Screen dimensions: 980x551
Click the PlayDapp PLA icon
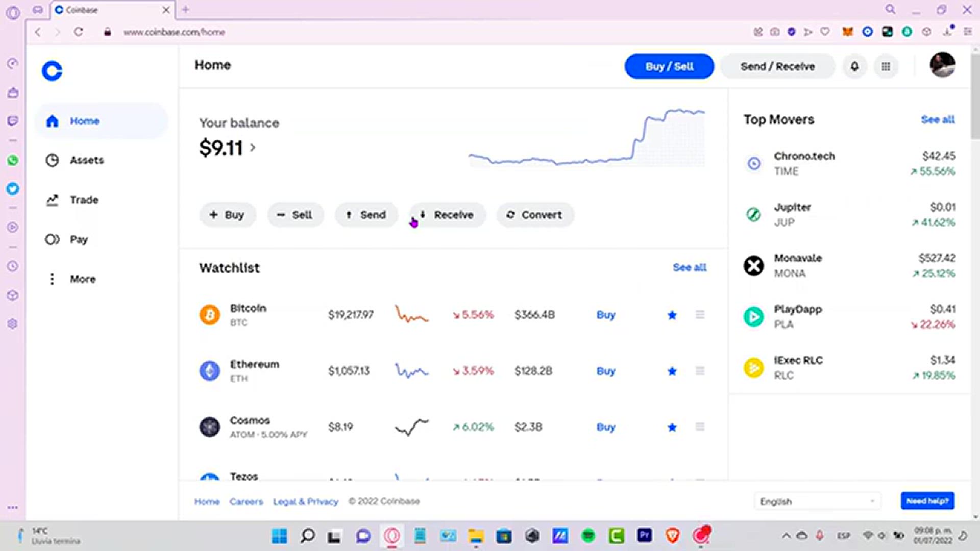point(754,316)
